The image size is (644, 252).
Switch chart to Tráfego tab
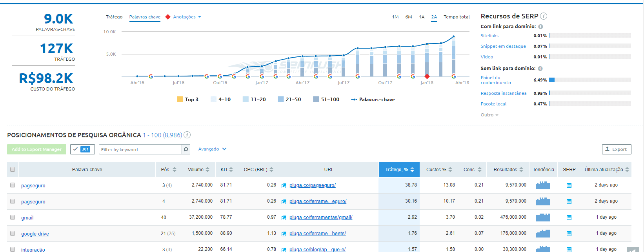(x=114, y=17)
